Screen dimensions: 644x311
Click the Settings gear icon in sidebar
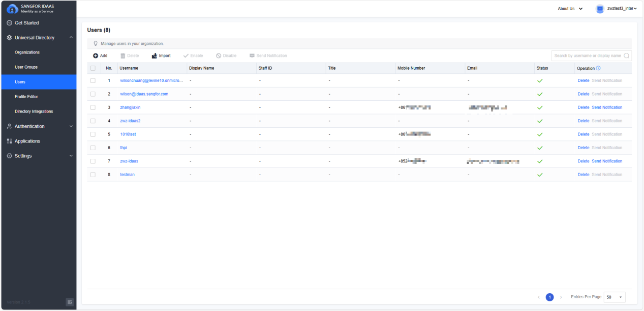[x=10, y=156]
